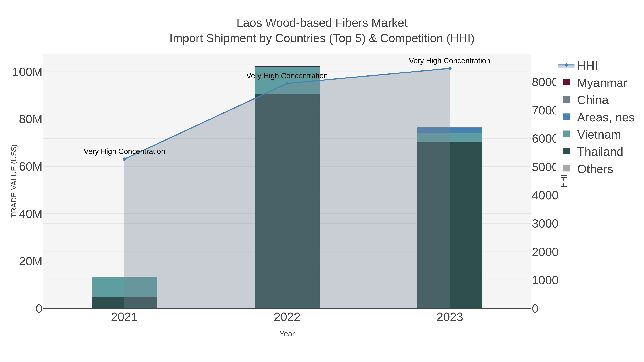Click the 100M y-axis tick label

(27, 72)
